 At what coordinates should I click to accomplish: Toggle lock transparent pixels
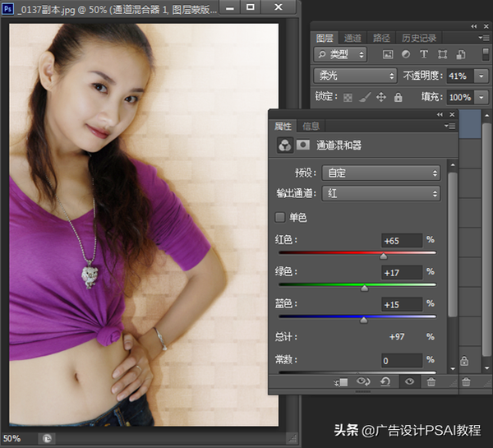click(x=347, y=97)
